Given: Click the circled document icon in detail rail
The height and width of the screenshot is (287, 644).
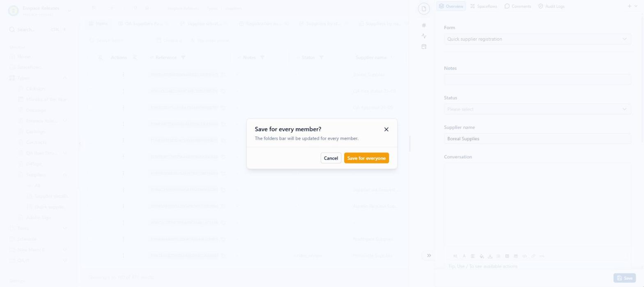Looking at the screenshot, I should pyautogui.click(x=424, y=9).
